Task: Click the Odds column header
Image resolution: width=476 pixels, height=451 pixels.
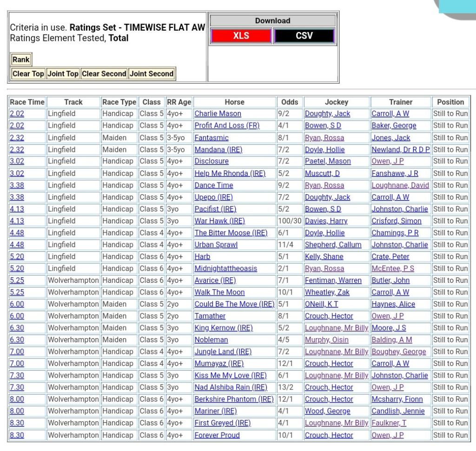Action: pos(290,102)
